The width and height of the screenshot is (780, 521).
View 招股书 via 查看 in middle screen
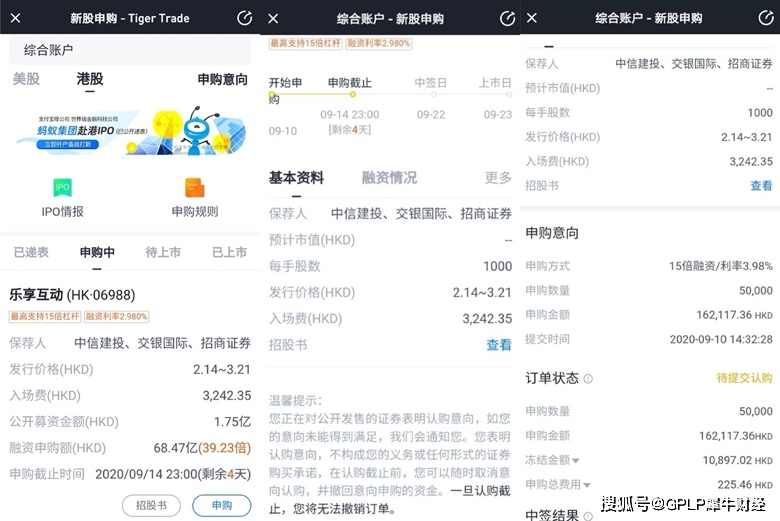[x=498, y=345]
